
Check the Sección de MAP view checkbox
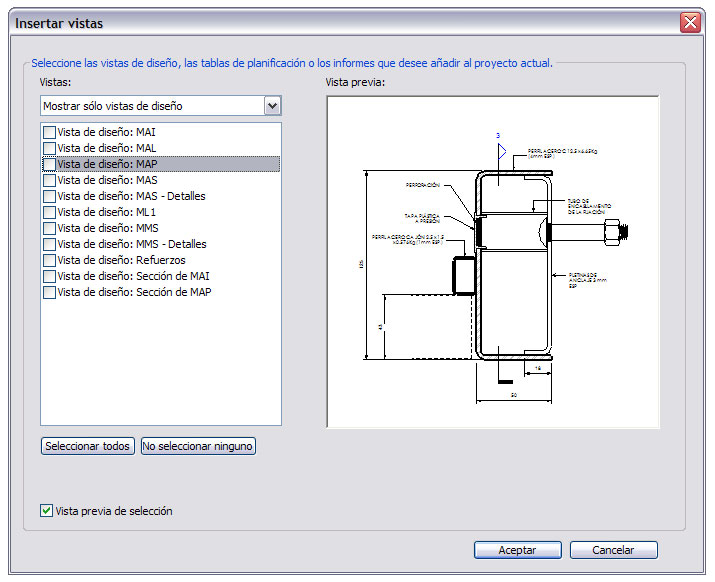[49, 292]
